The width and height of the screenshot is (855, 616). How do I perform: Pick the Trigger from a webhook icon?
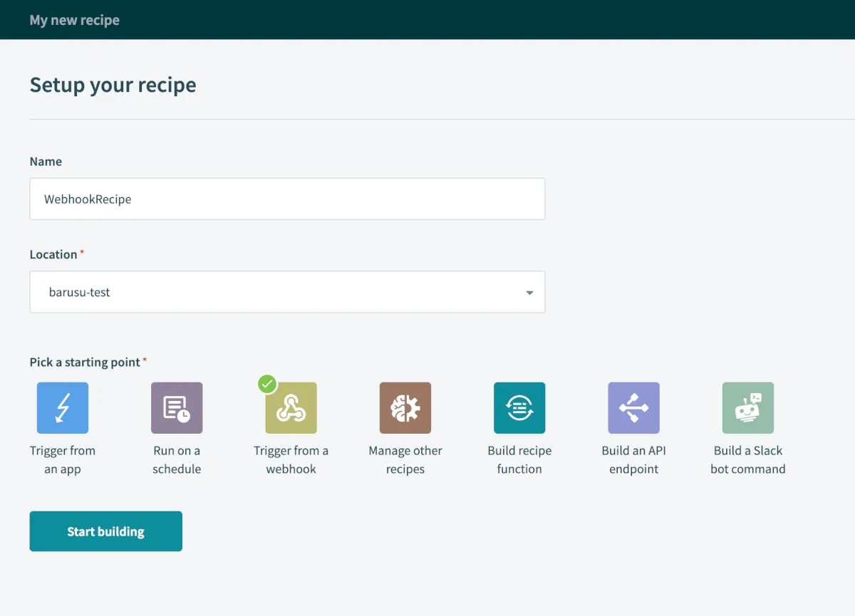point(291,408)
